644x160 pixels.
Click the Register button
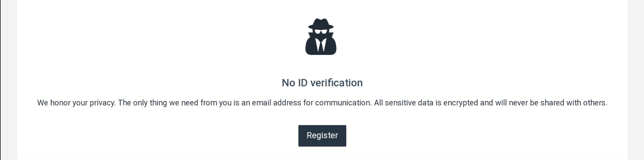322,136
